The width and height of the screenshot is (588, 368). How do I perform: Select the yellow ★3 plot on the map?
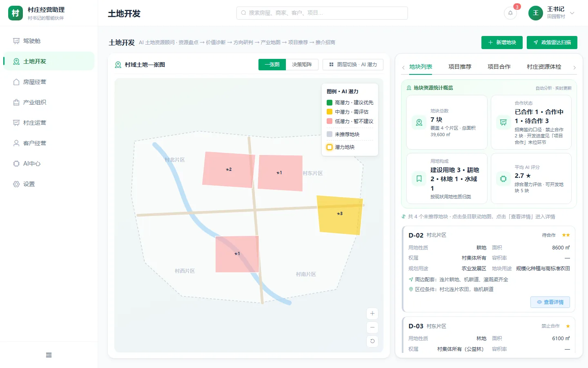pos(340,215)
